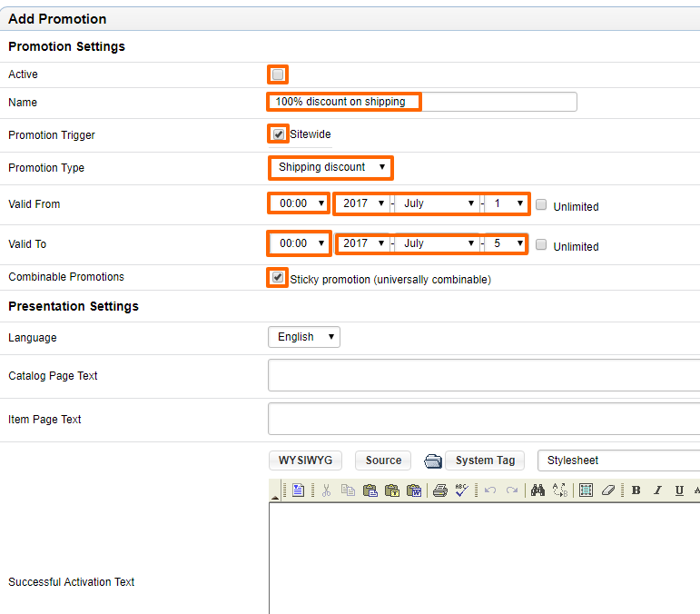Screen dimensions: 700x614
Task: Click the Print icon in editor toolbar
Action: point(439,490)
